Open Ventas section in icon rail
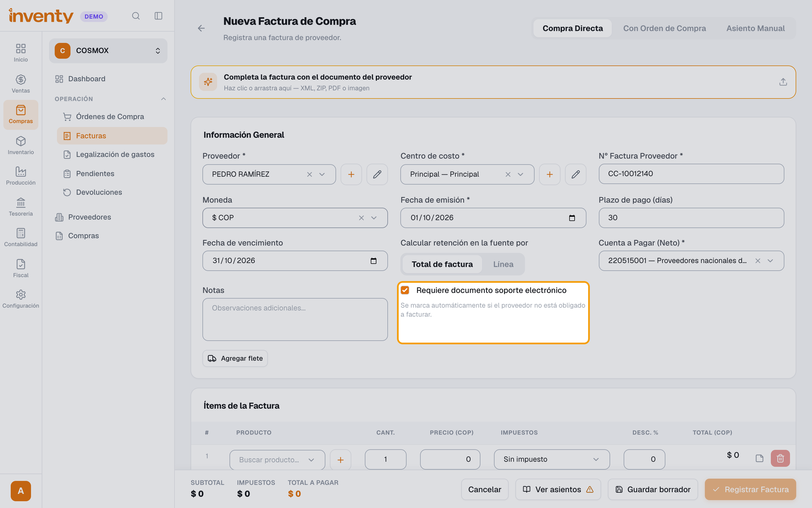This screenshot has height=508, width=812. tap(21, 84)
